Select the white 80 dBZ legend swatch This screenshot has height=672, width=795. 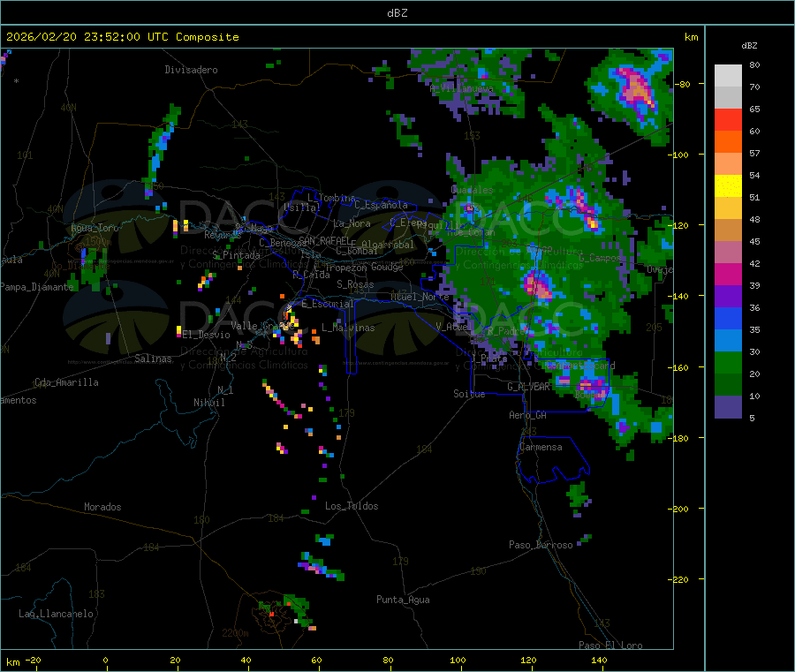(x=728, y=76)
